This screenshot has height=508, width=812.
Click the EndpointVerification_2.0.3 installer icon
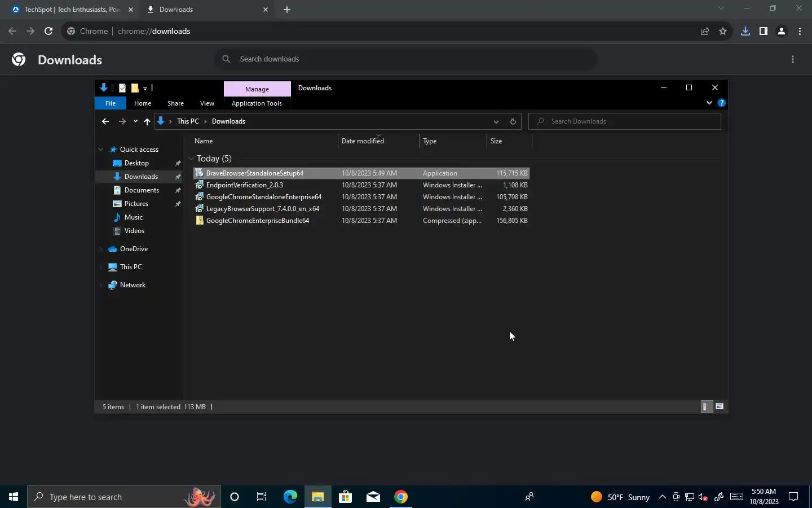point(199,185)
